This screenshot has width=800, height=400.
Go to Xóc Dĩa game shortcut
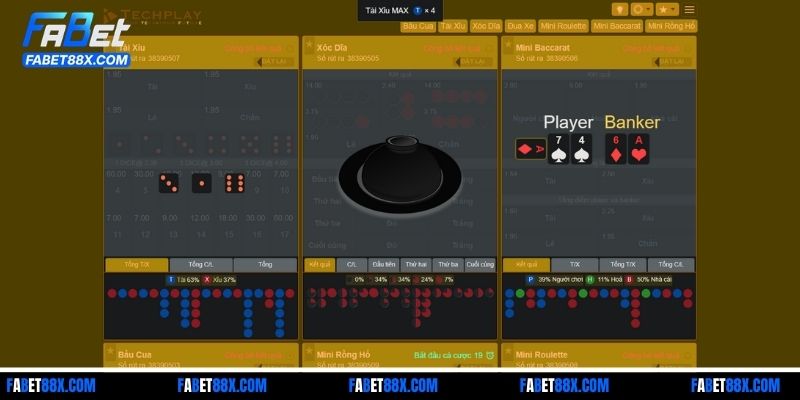click(486, 26)
